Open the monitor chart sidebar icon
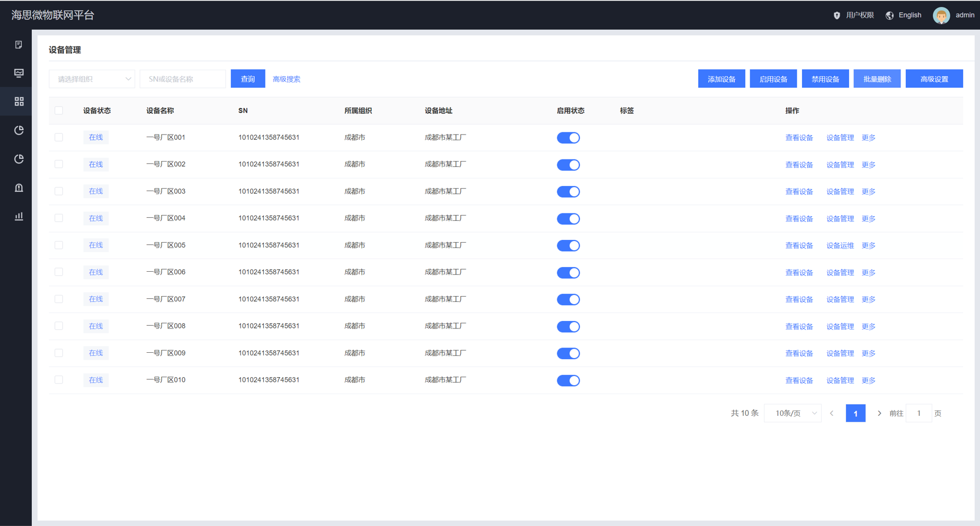This screenshot has width=980, height=526. point(19,73)
